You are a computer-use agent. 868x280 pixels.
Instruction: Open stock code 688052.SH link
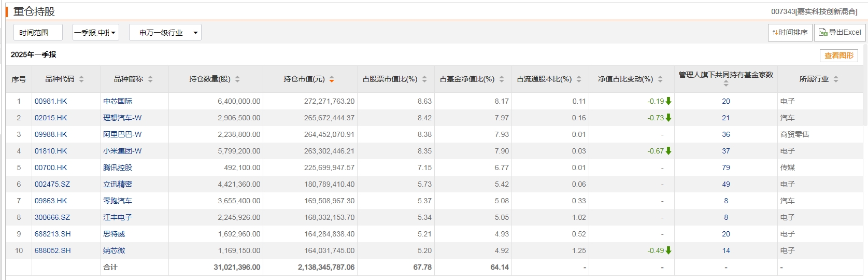53,250
